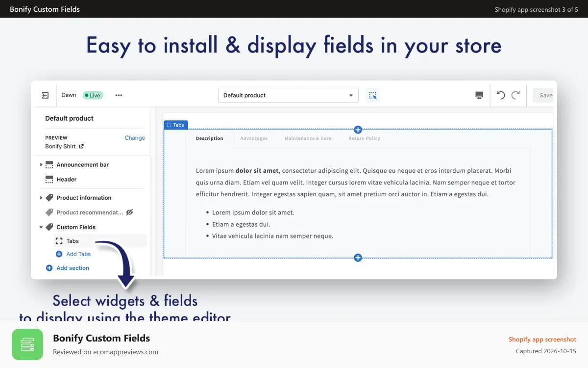Click the Save button
Screen dimensions: 588x368
pyautogui.click(x=543, y=95)
